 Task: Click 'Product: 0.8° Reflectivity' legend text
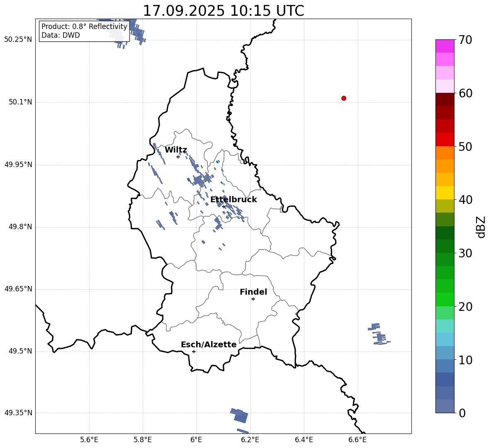click(x=84, y=26)
